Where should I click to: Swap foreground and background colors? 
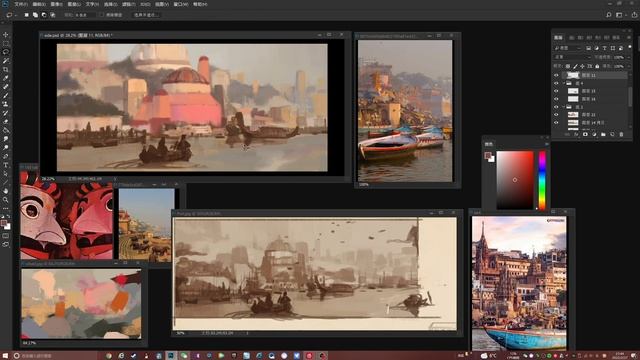pos(8,216)
